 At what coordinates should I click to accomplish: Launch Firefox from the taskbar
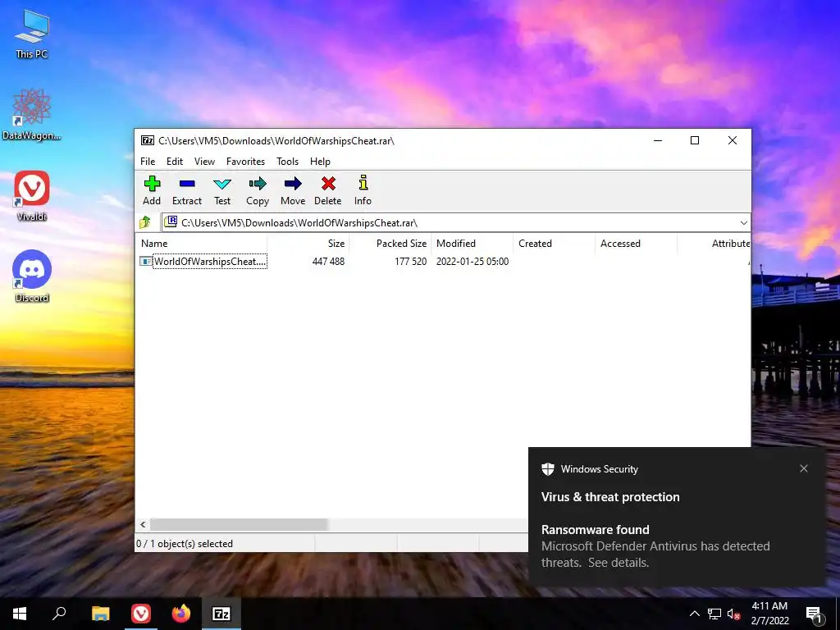[181, 614]
